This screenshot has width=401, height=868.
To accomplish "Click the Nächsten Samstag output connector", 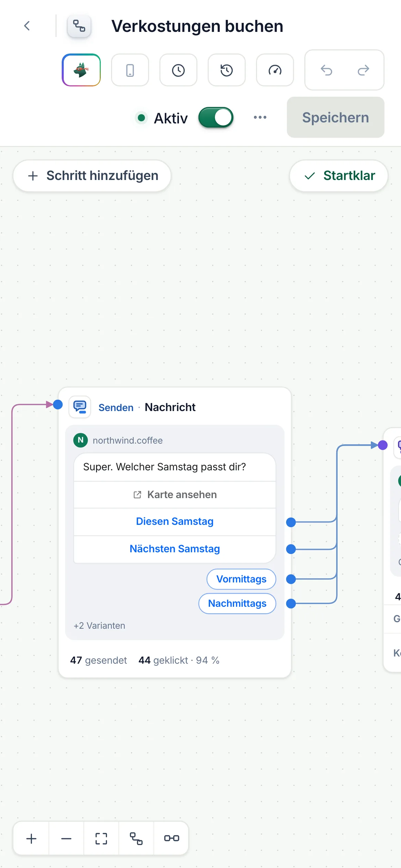I will click(291, 549).
